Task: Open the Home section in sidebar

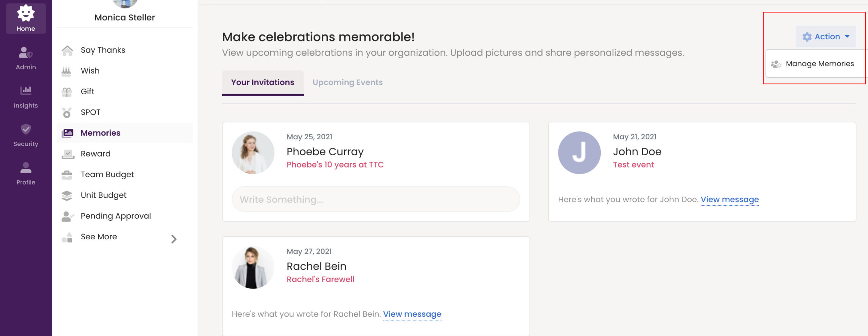Action: [26, 19]
